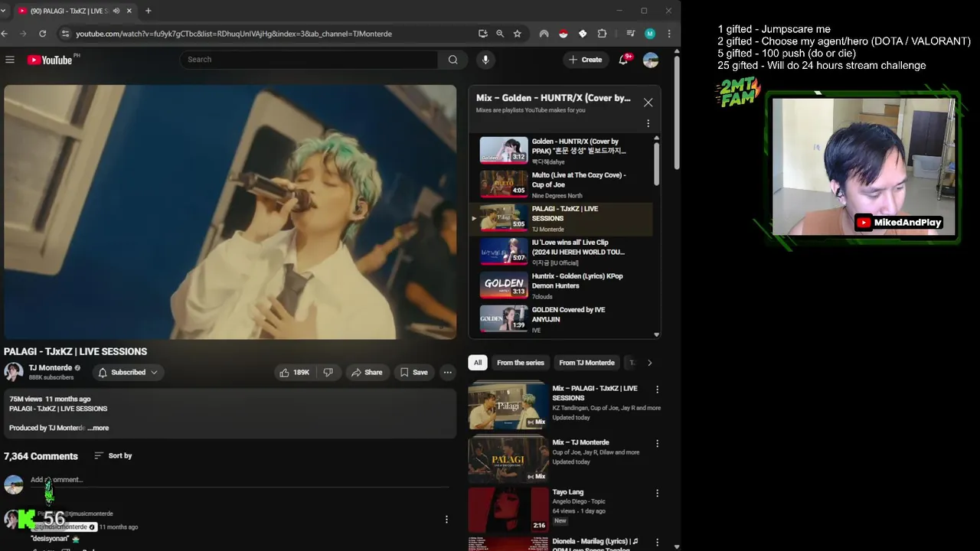Open the Chrome extensions puzzle icon
The image size is (980, 551).
pyautogui.click(x=602, y=34)
